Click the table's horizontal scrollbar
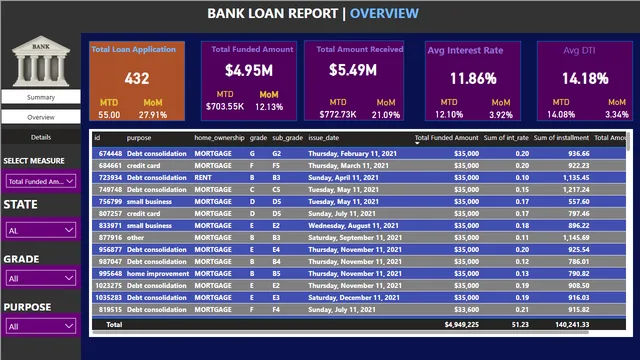640x360 pixels. (x=340, y=332)
